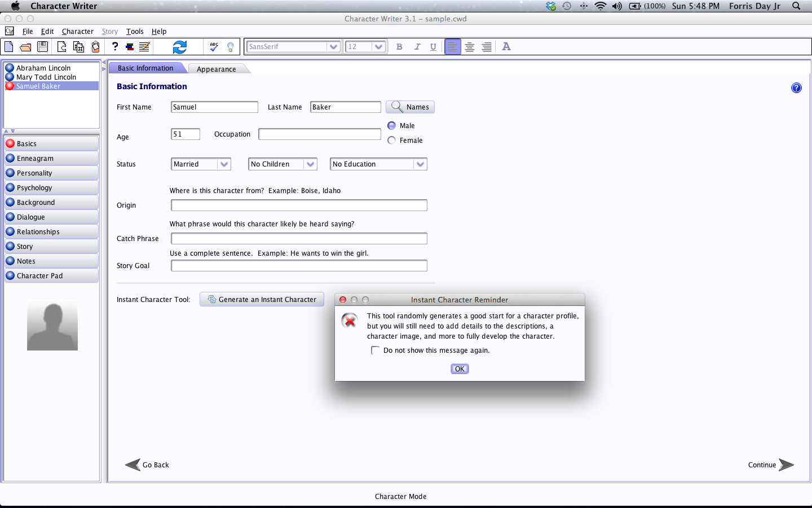Run the ABC spell check tool
The height and width of the screenshot is (508, 812).
click(x=214, y=47)
